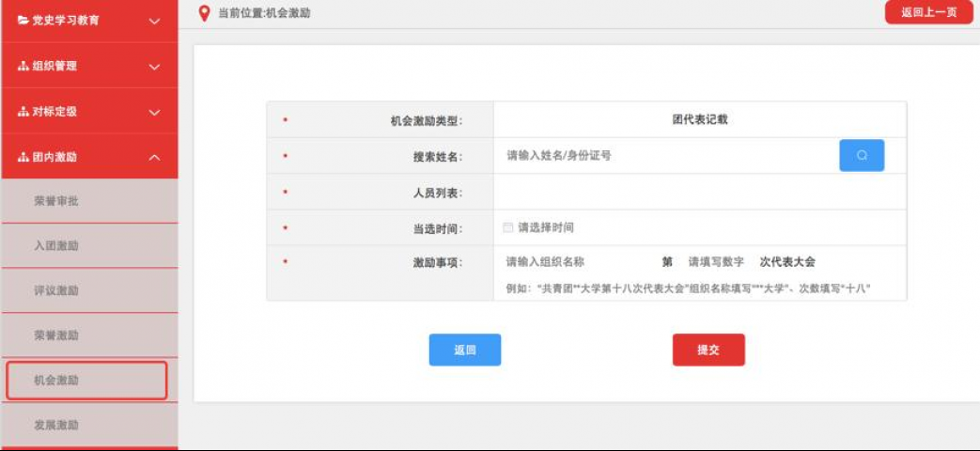Click the hierarchy icon beside 对标定级
This screenshot has height=451, width=980.
(23, 111)
